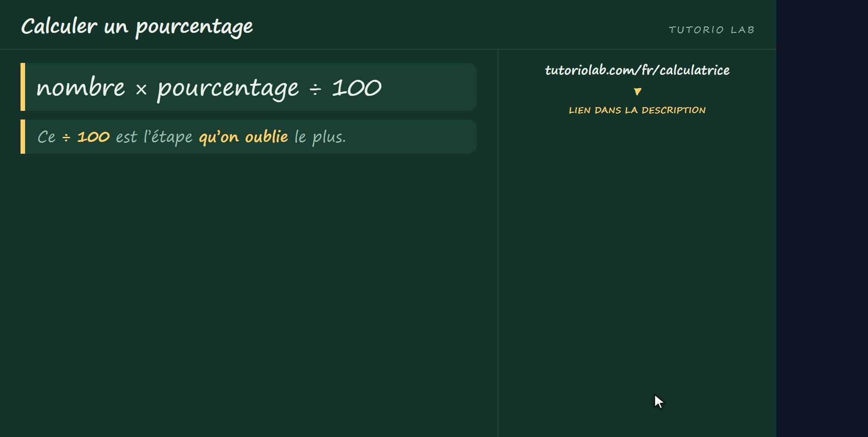Click the division sign in the formula
Viewport: 868px width, 437px height.
click(x=315, y=89)
